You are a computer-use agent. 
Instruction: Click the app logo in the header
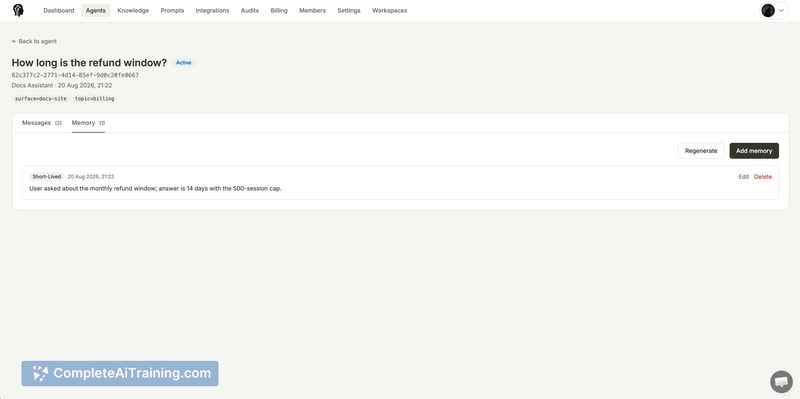pos(18,10)
